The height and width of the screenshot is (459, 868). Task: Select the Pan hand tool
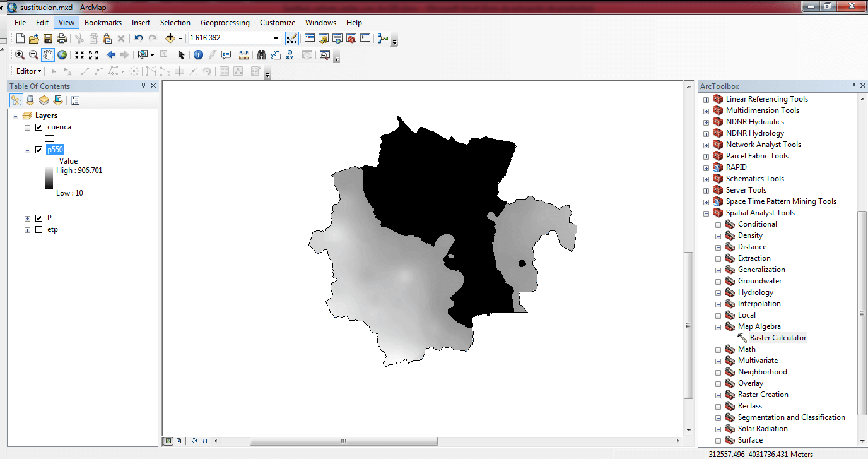[x=48, y=55]
